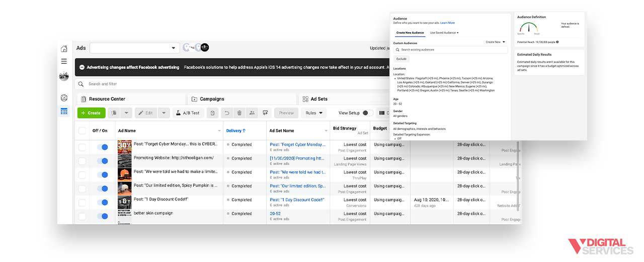Click the search icon in existing audiences field

coord(398,50)
